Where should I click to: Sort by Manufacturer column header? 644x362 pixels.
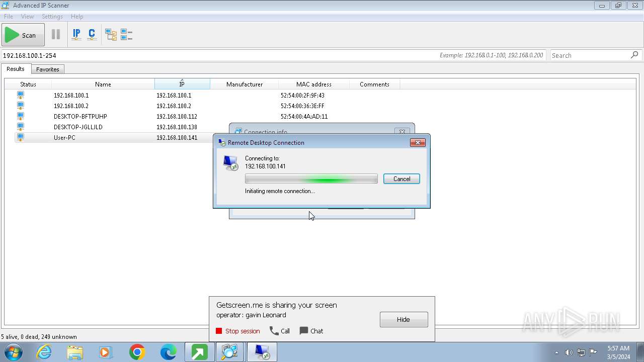(x=245, y=84)
